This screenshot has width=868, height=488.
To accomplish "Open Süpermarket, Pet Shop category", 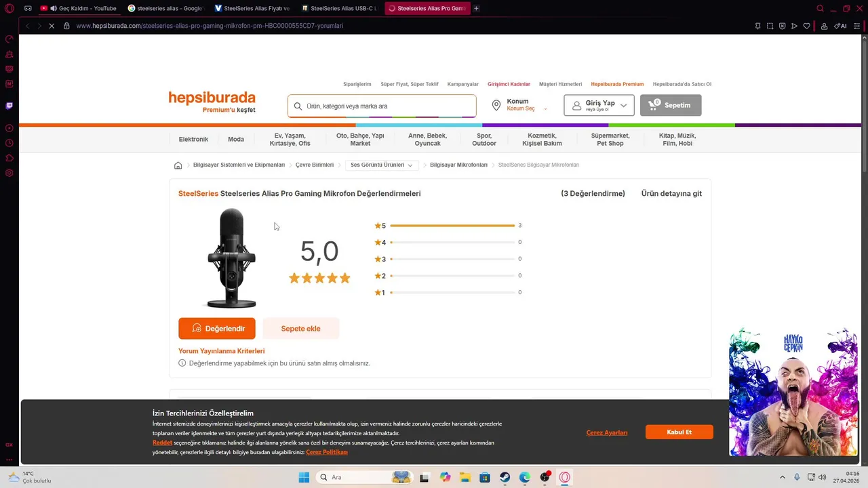I will tap(610, 140).
